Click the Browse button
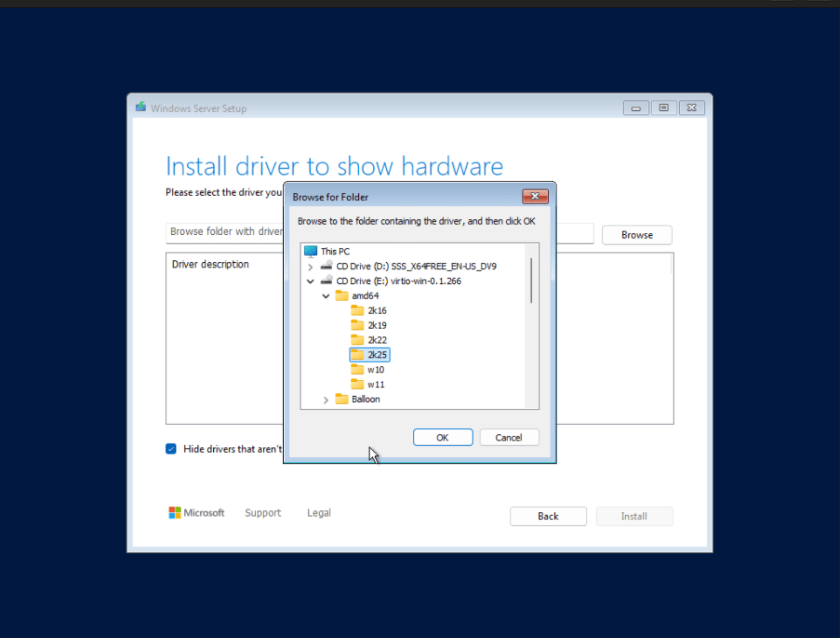The width and height of the screenshot is (840, 638). pyautogui.click(x=636, y=235)
